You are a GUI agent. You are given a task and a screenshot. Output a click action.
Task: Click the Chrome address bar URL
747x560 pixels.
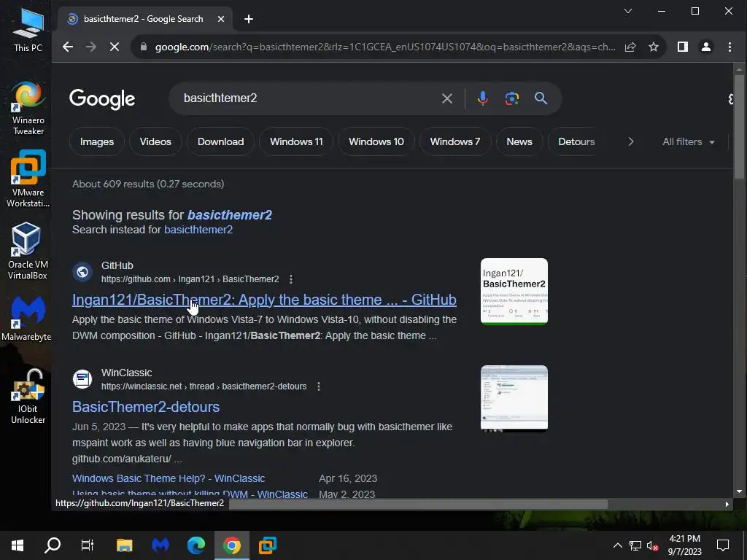point(385,47)
